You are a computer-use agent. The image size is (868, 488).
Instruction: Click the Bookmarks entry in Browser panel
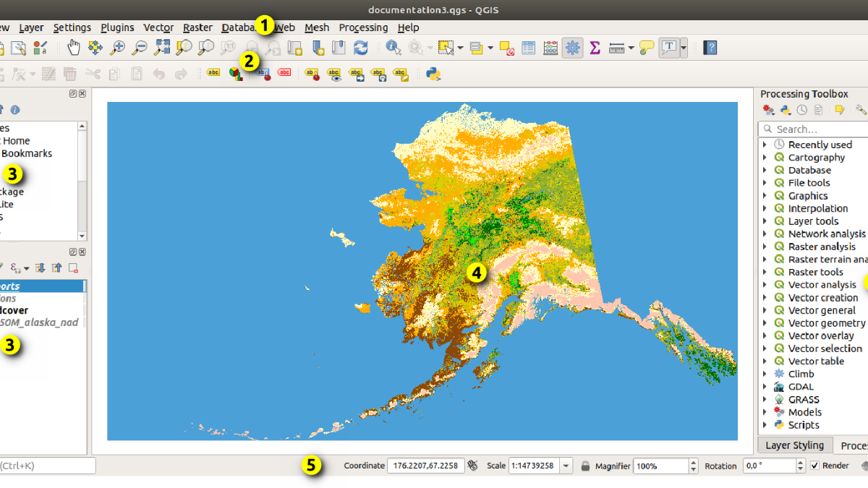click(25, 153)
